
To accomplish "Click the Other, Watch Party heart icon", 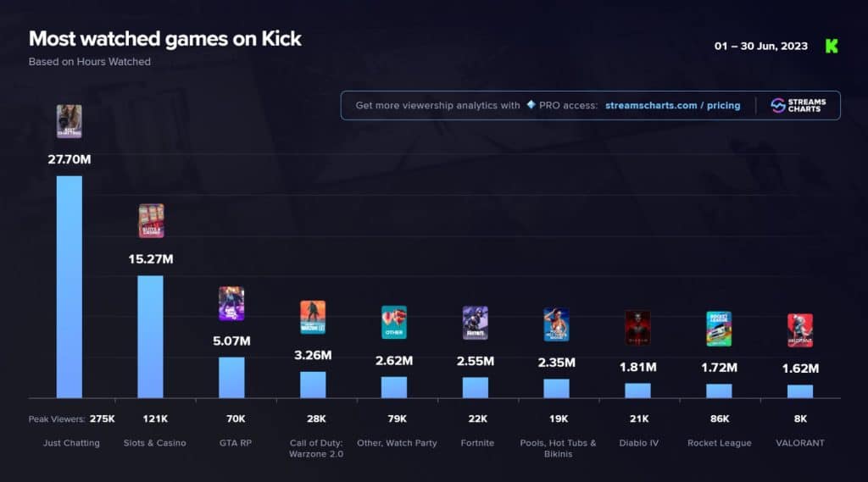I will point(394,322).
